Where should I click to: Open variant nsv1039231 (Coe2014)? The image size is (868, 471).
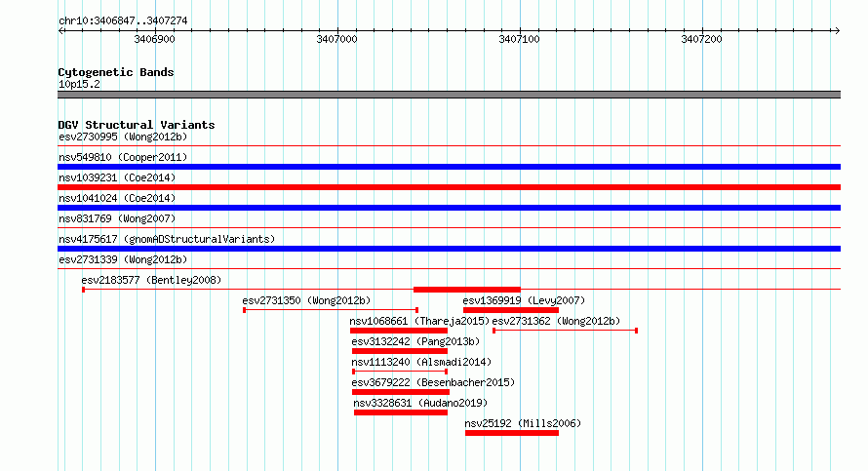(117, 177)
